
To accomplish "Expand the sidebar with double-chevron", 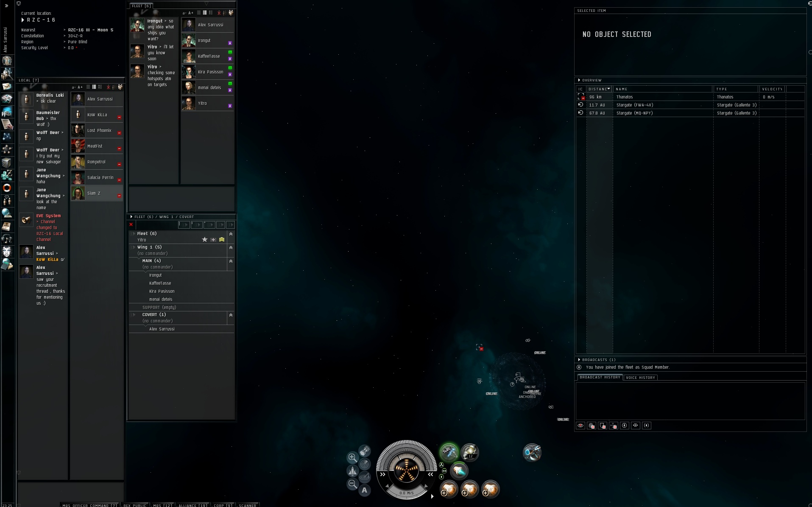I will 6,6.
